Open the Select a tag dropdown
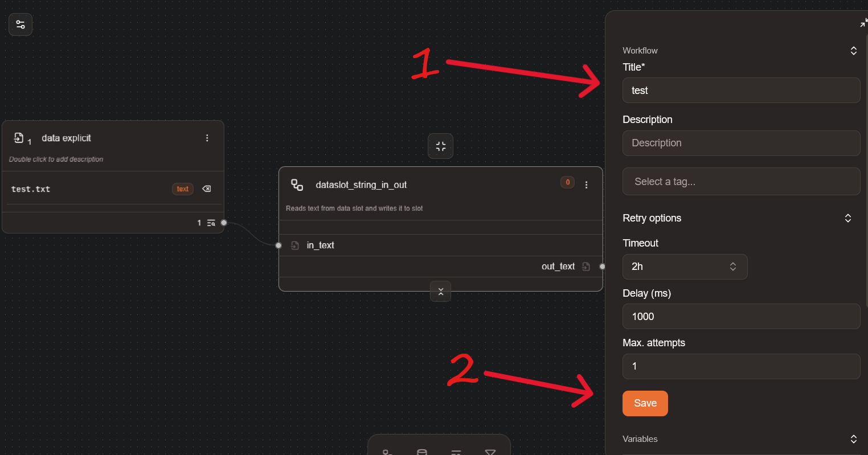 point(741,181)
